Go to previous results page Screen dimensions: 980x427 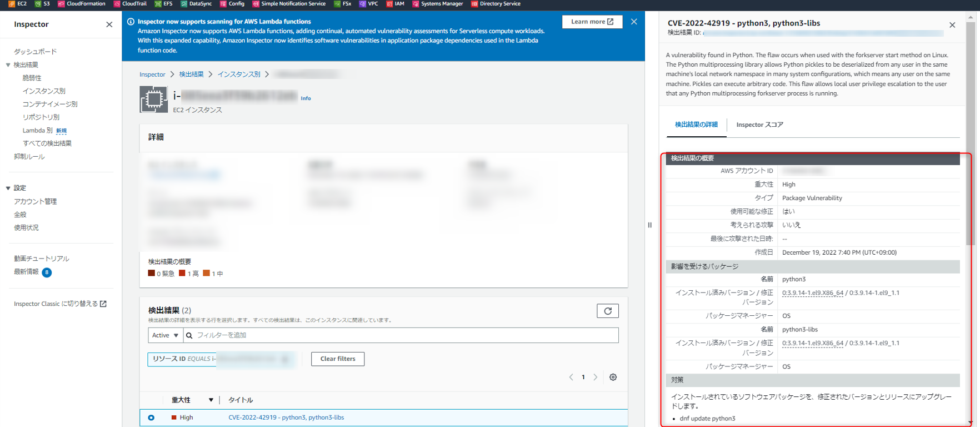coord(571,377)
